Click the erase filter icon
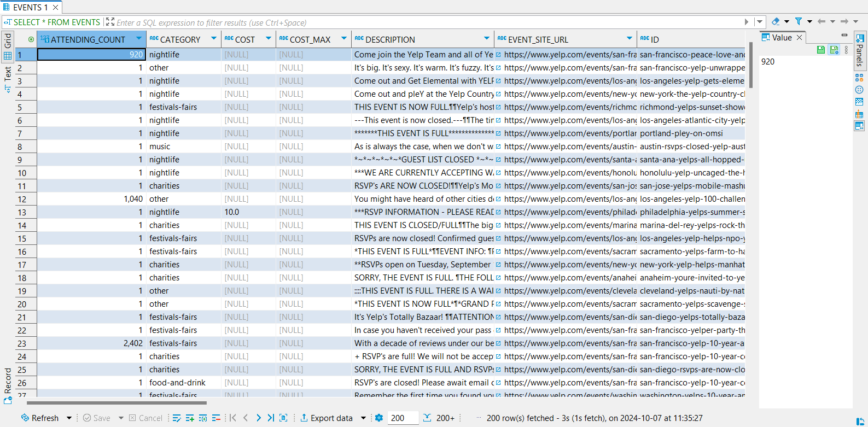 775,21
